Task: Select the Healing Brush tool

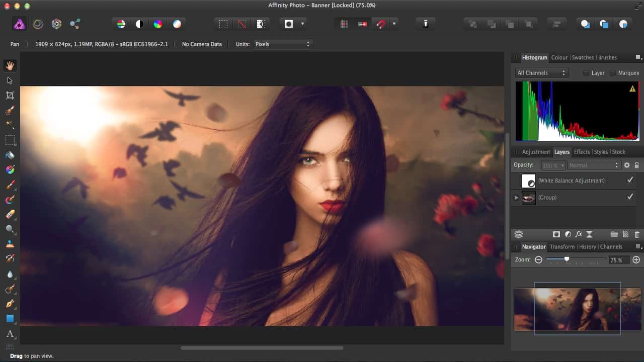Action: [9, 257]
